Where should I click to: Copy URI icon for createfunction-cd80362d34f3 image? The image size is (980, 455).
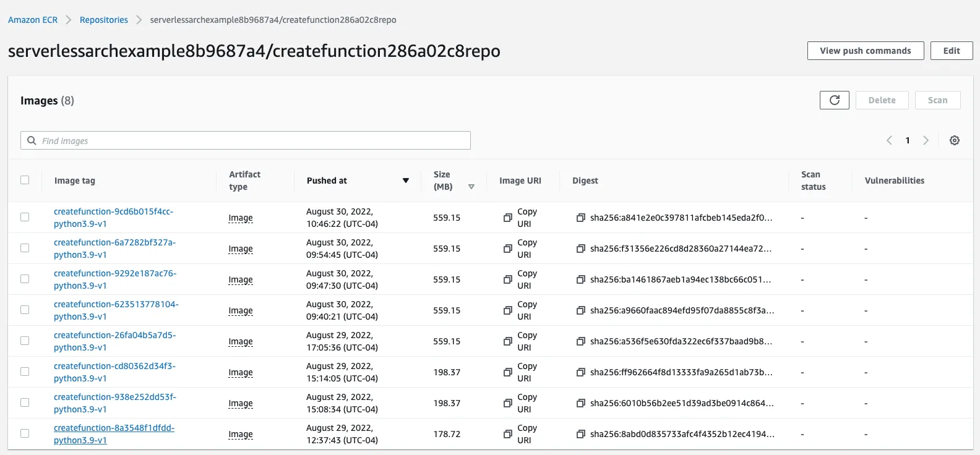[507, 372]
